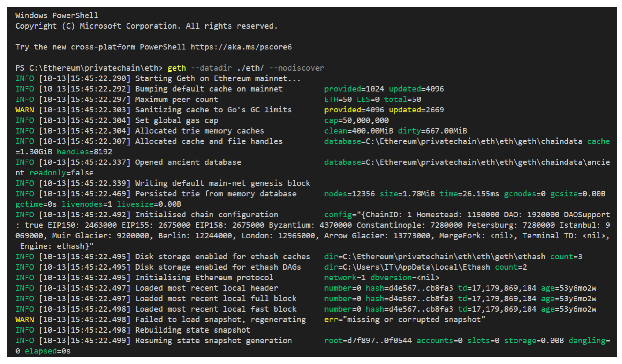The width and height of the screenshot is (622, 364).
Task: Click the Sanitizing cache to Go's GC limits text
Action: pos(213,110)
